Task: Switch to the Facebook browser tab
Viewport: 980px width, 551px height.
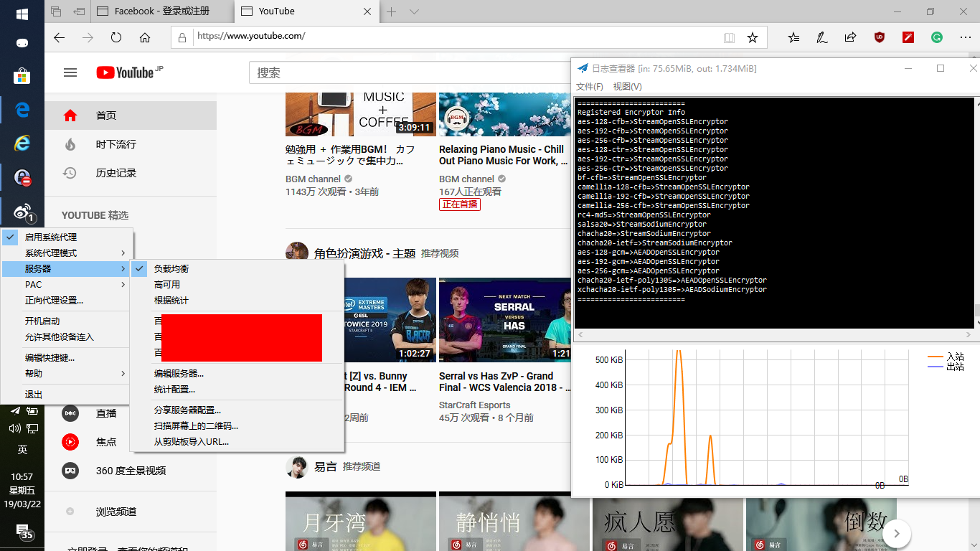Action: click(x=163, y=11)
